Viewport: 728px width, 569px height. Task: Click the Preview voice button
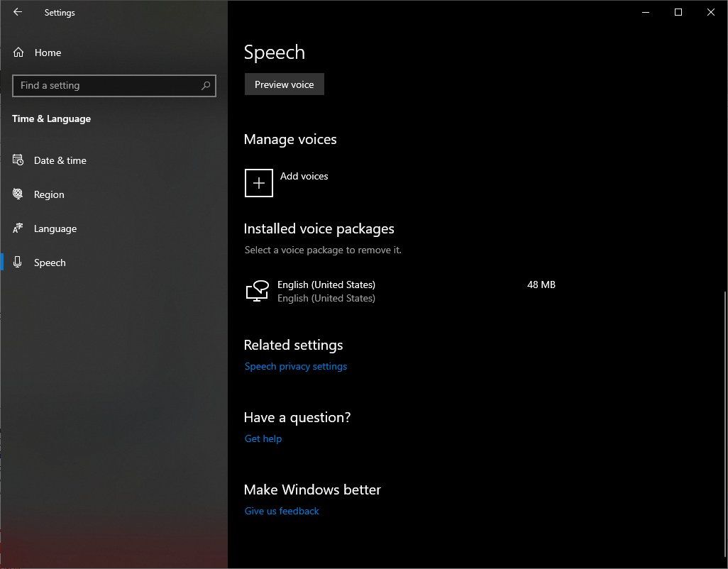click(284, 84)
